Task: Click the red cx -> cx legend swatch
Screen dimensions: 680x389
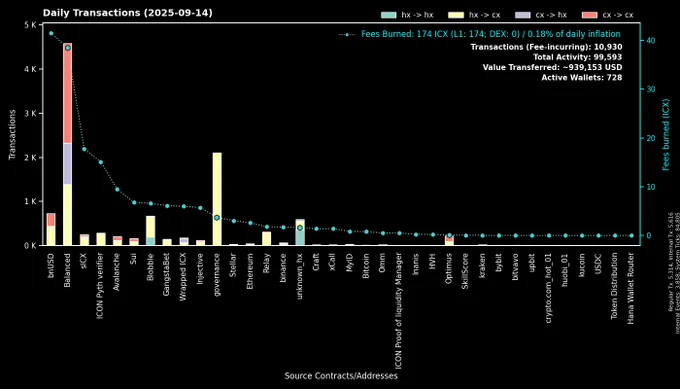Action: (590, 15)
